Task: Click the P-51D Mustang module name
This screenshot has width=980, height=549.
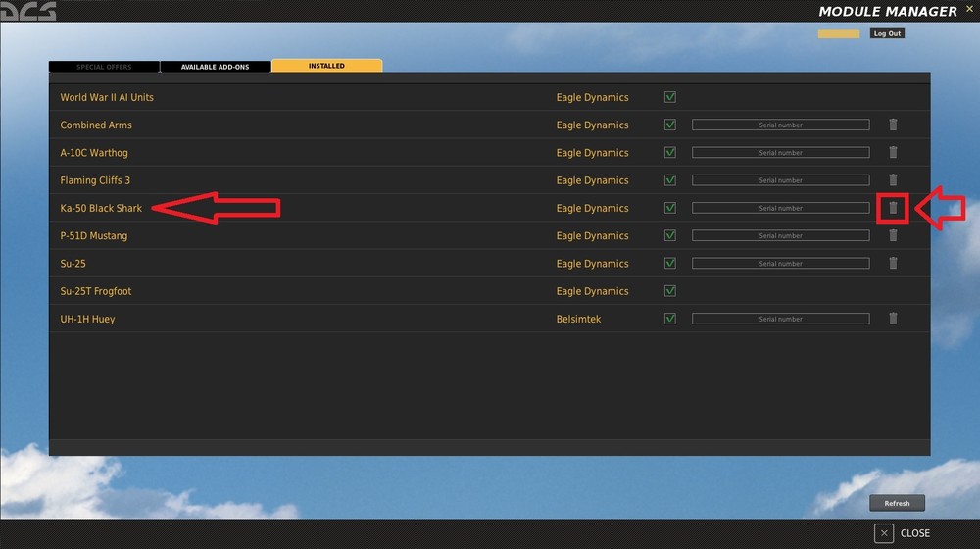Action: pyautogui.click(x=94, y=235)
